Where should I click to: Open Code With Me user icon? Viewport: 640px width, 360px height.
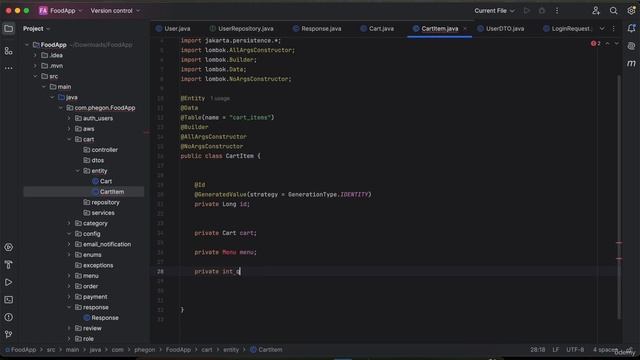tap(596, 11)
